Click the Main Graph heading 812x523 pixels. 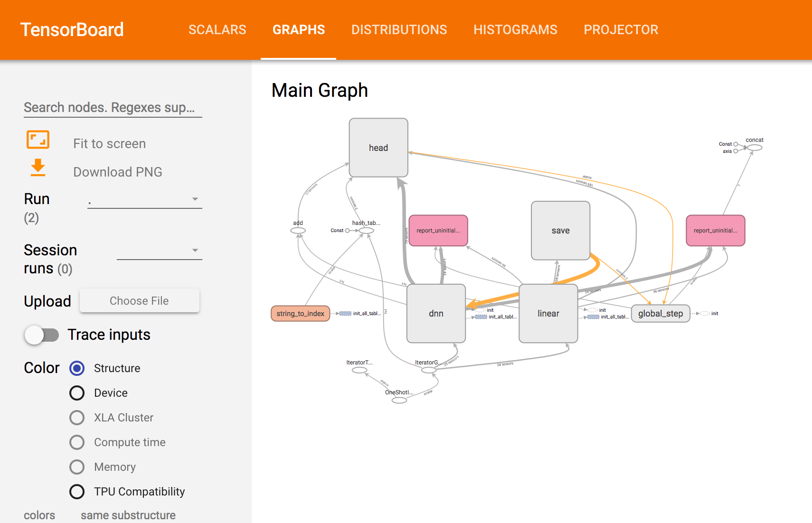coord(320,90)
